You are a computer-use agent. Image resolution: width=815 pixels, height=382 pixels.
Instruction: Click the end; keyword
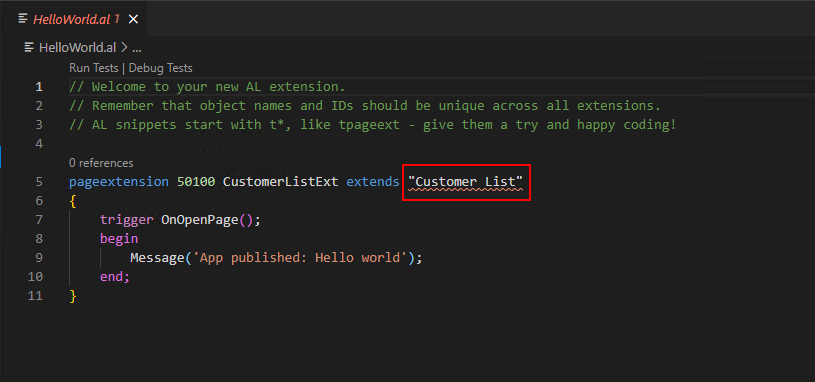[x=114, y=277]
